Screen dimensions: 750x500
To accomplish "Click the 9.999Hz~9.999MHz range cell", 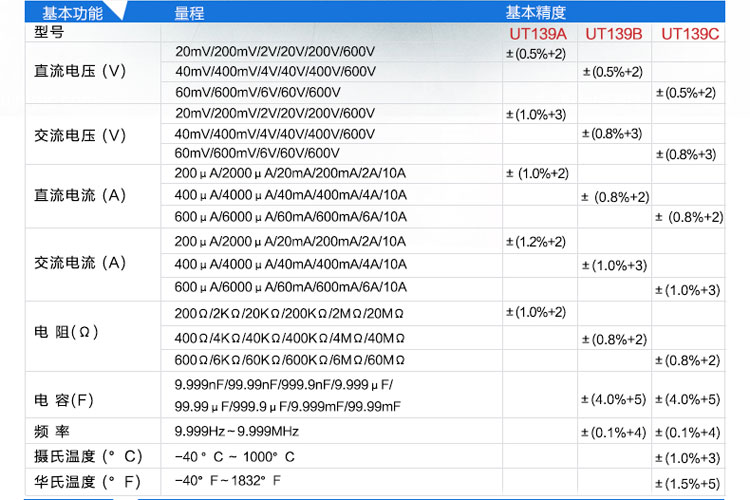I will point(236,432).
